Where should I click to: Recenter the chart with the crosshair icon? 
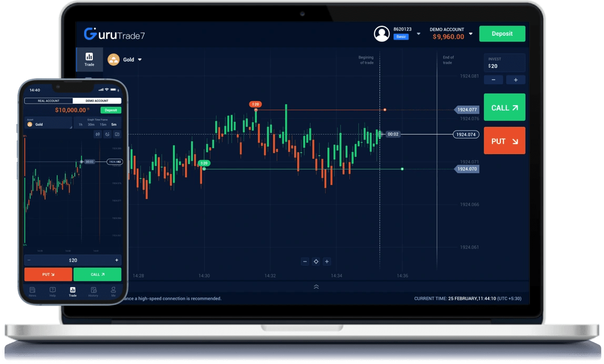[316, 261]
